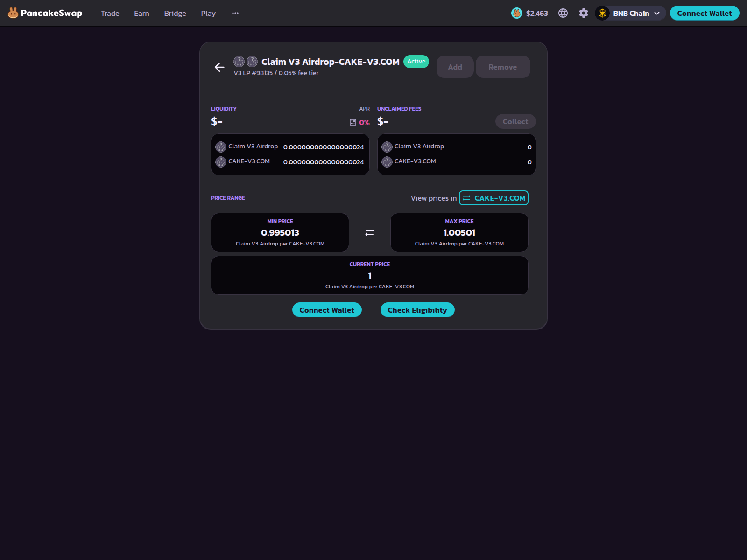This screenshot has width=747, height=560.
Task: Go back using the left arrow icon
Action: pyautogui.click(x=219, y=67)
